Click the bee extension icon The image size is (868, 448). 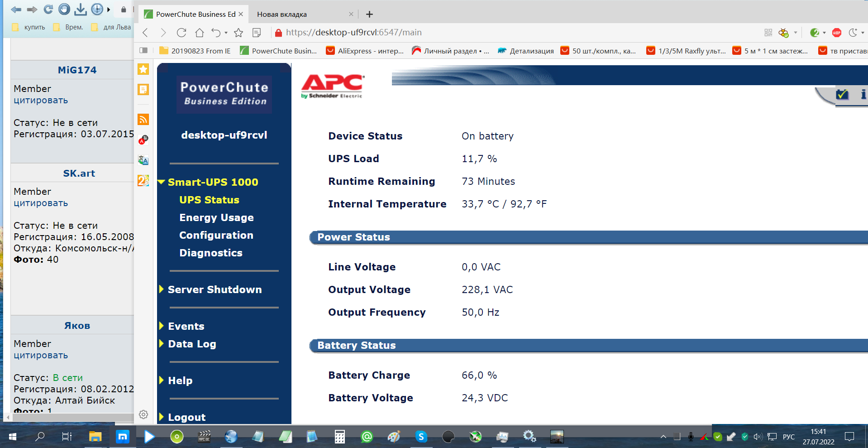point(783,33)
